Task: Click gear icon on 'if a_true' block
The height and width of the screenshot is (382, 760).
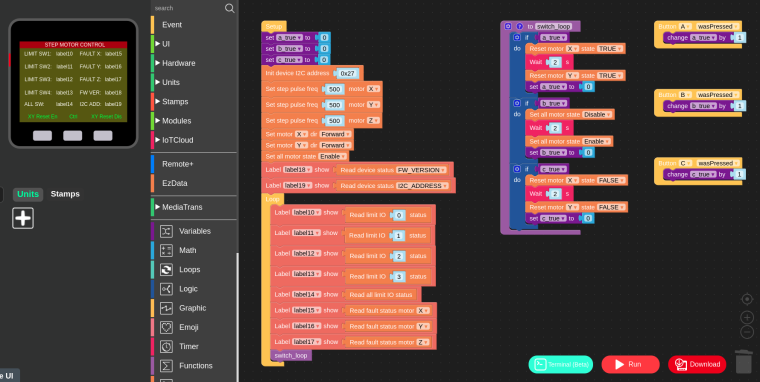Action: pyautogui.click(x=517, y=37)
